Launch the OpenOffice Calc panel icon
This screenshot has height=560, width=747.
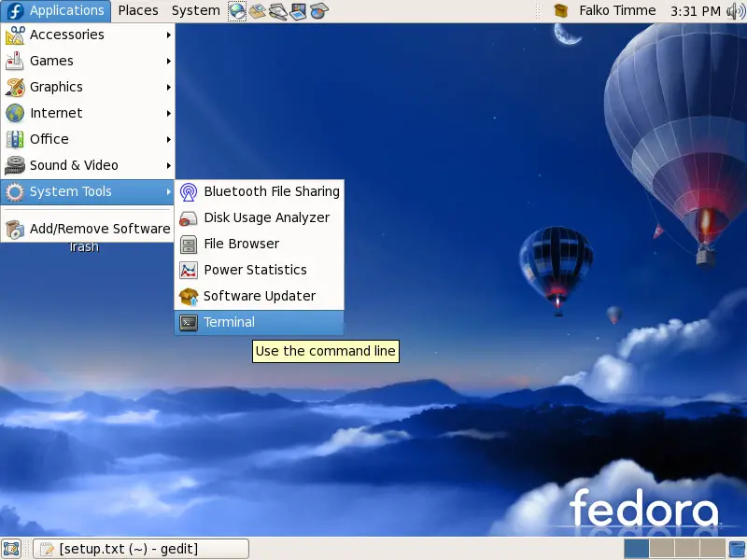pyautogui.click(x=318, y=11)
